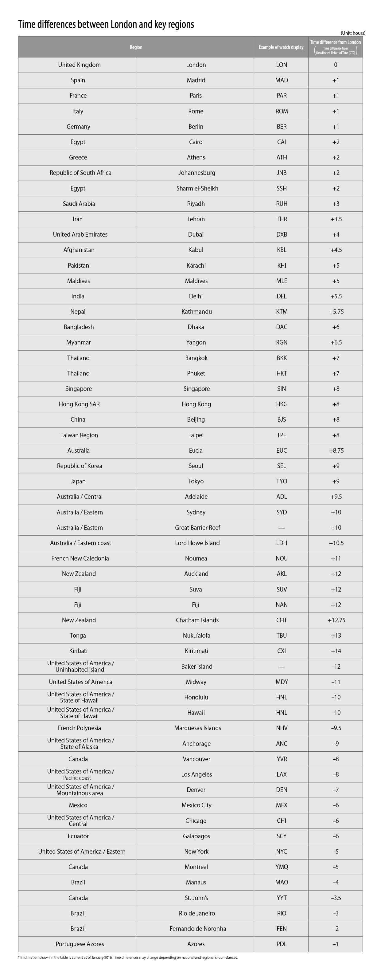Click the MAD watch display code
381x980 pixels.
tap(282, 80)
